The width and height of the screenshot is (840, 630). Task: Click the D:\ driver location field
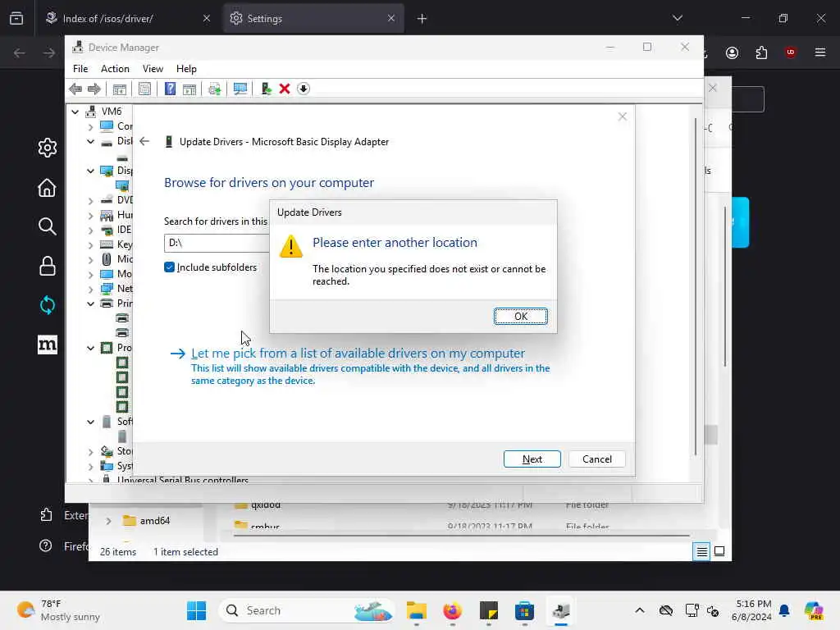click(x=217, y=243)
